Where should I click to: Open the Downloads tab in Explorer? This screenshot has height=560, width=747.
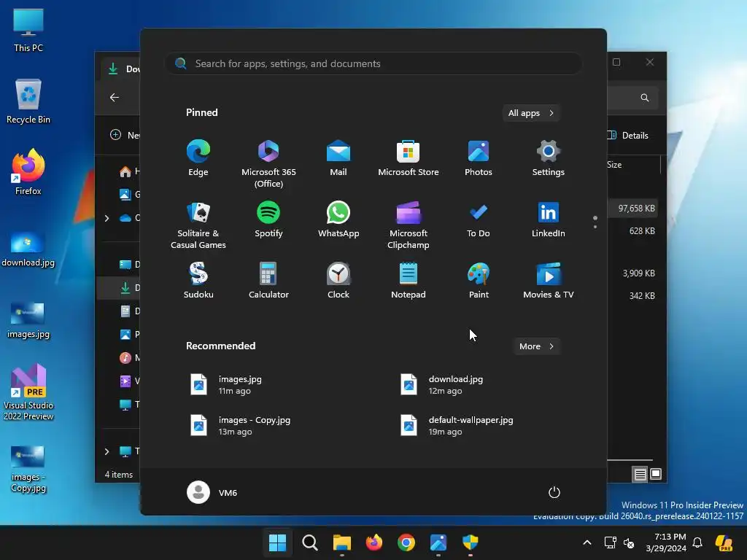pos(122,69)
